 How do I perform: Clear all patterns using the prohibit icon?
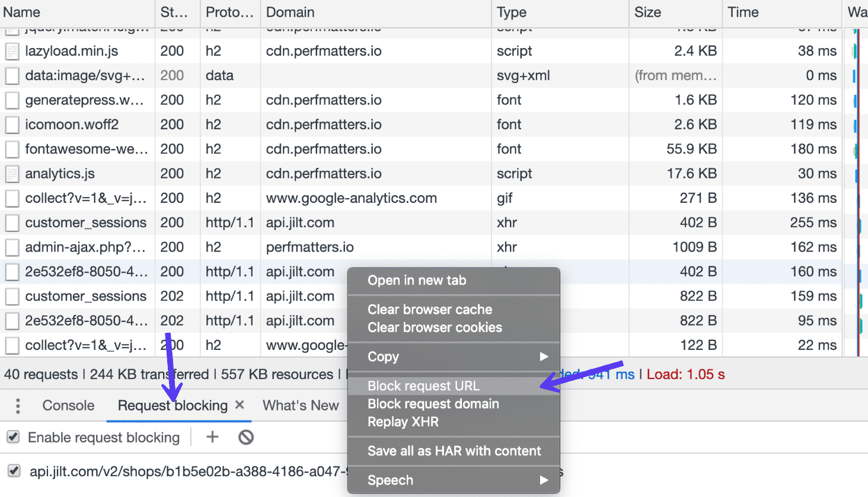pos(245,437)
